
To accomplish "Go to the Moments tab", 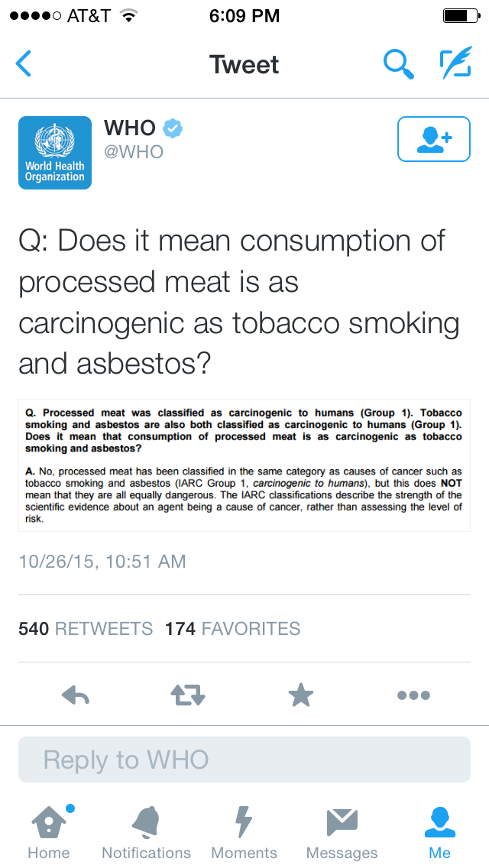I will click(244, 831).
